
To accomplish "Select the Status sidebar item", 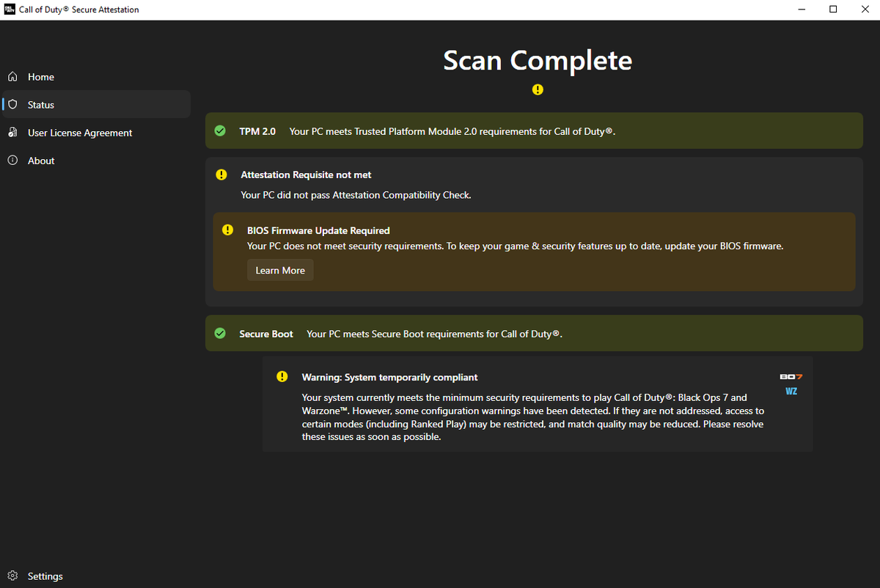I will tap(96, 105).
